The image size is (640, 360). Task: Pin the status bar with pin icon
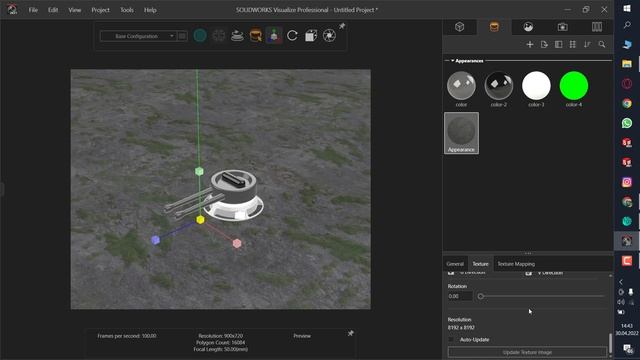350,333
